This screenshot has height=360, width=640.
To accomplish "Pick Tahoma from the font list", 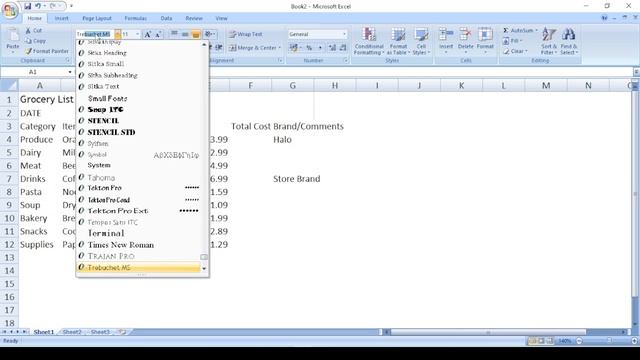I will pos(138,178).
